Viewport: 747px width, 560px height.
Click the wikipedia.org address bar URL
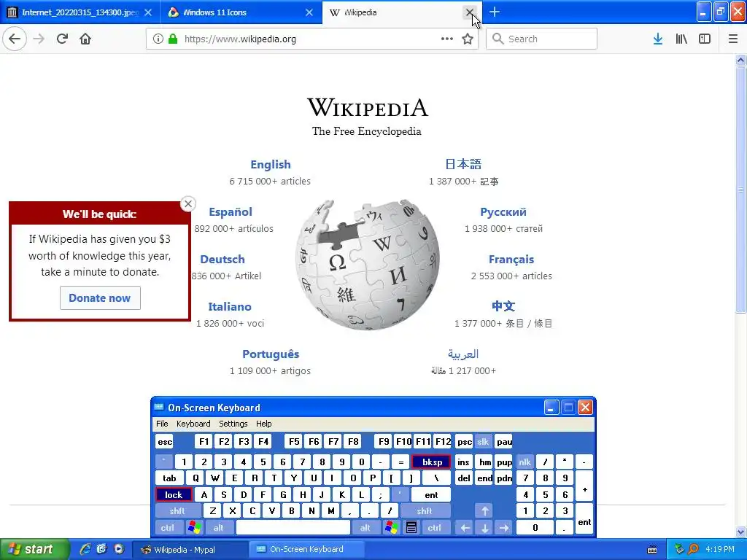[240, 39]
